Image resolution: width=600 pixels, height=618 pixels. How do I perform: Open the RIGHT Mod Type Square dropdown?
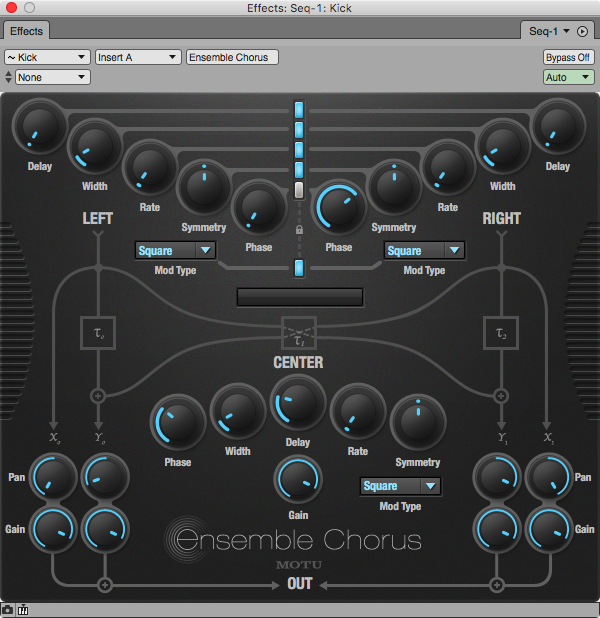pos(425,250)
